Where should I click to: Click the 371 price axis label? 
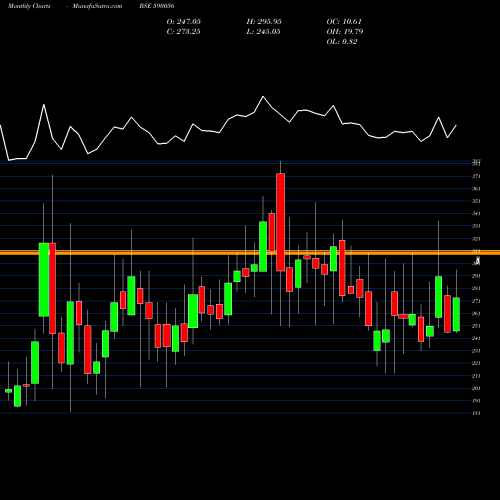pyautogui.click(x=476, y=176)
